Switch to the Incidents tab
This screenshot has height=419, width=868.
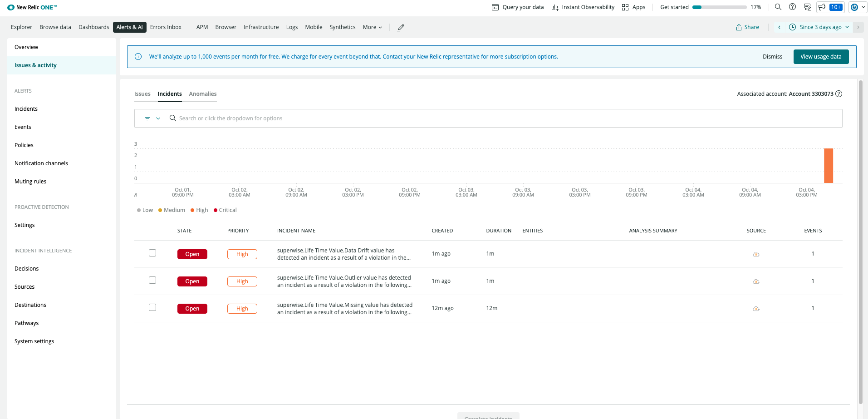[x=170, y=94]
